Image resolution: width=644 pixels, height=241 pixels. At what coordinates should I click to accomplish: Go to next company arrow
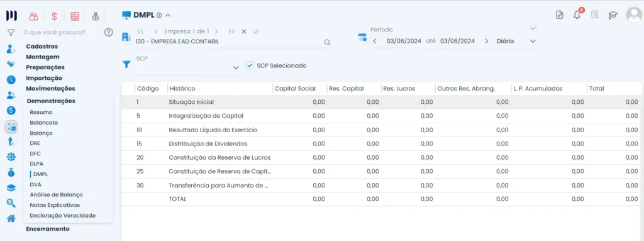pos(216,31)
